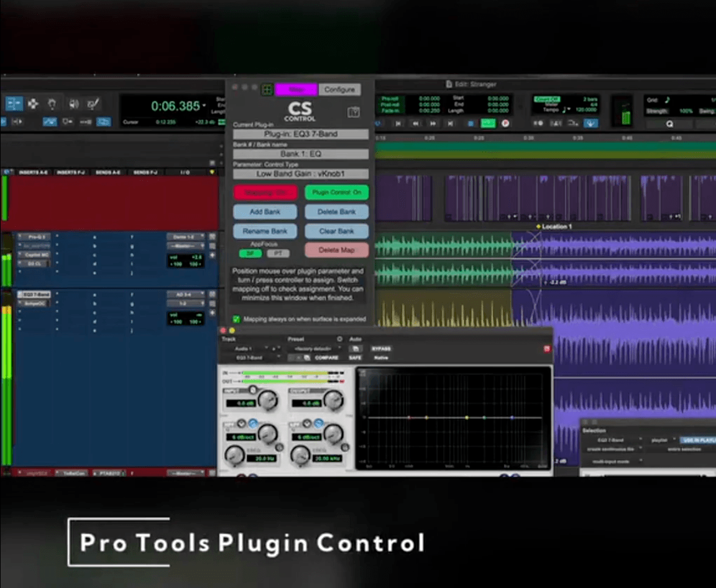Click the blue stop button in the transport
This screenshot has width=716, height=588.
pos(470,124)
